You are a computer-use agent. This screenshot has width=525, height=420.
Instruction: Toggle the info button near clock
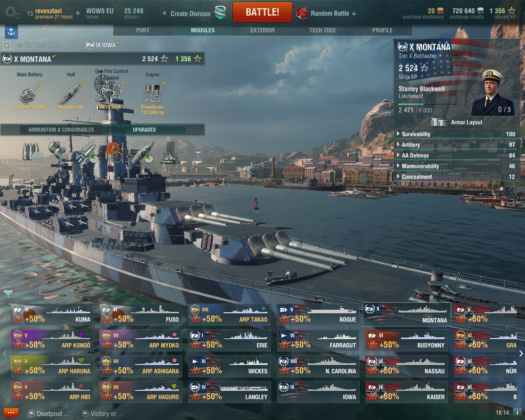point(517,413)
